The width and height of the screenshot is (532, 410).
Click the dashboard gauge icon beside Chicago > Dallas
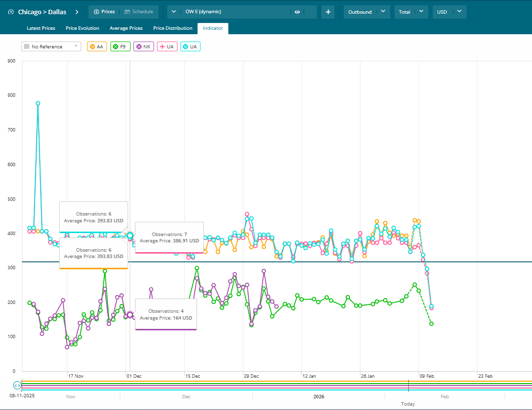point(11,12)
